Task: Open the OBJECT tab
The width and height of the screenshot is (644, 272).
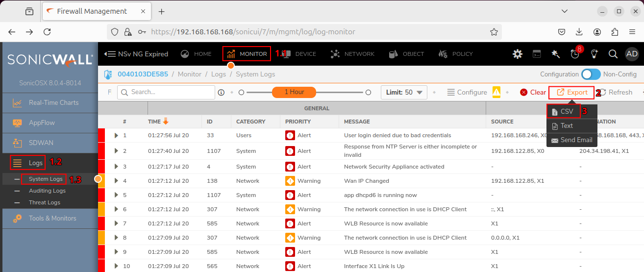Action: pyautogui.click(x=406, y=54)
